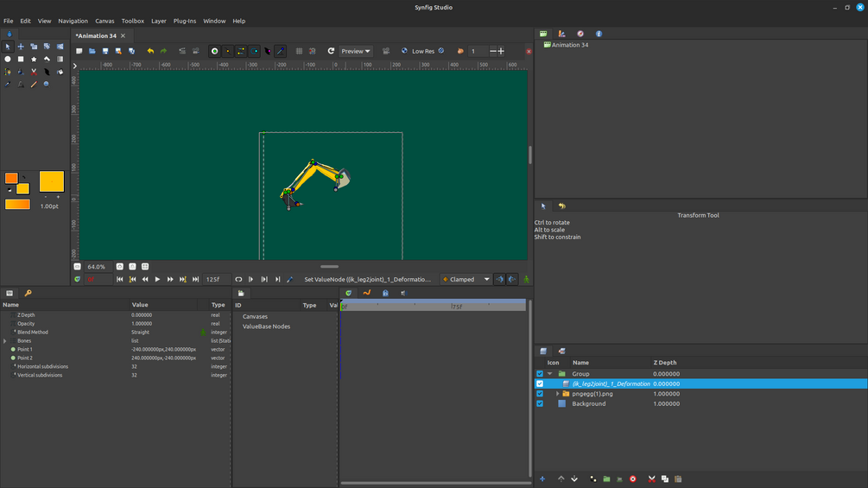Select the Circle tool
The image size is (868, 488).
pos(8,60)
